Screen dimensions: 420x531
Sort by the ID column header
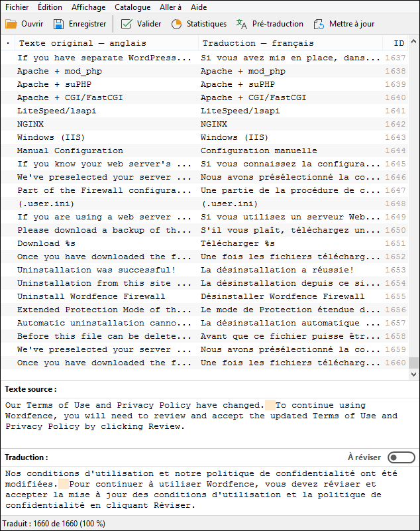pos(395,43)
